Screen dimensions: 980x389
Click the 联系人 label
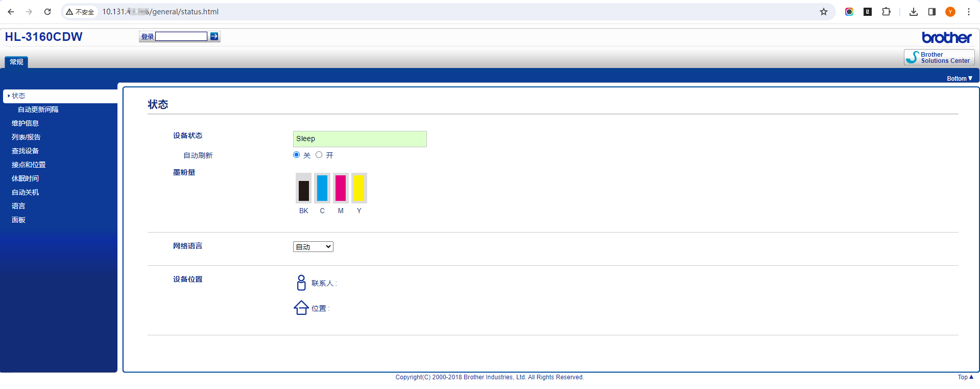pos(324,283)
